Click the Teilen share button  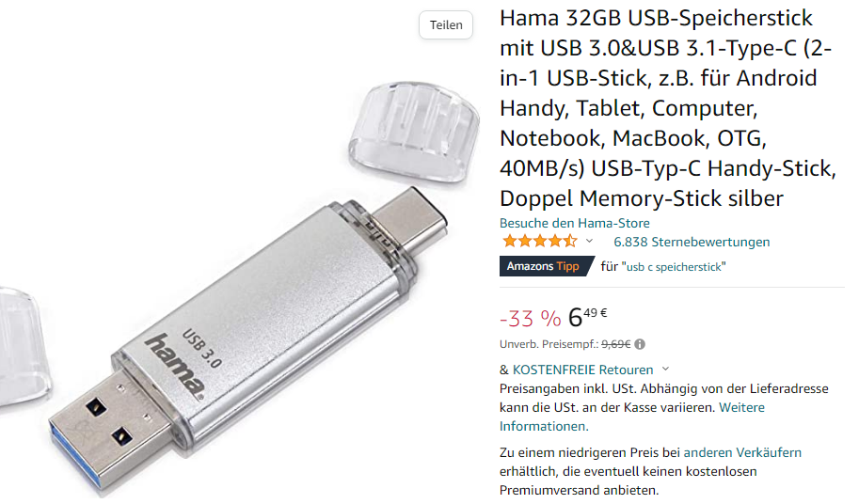point(445,25)
